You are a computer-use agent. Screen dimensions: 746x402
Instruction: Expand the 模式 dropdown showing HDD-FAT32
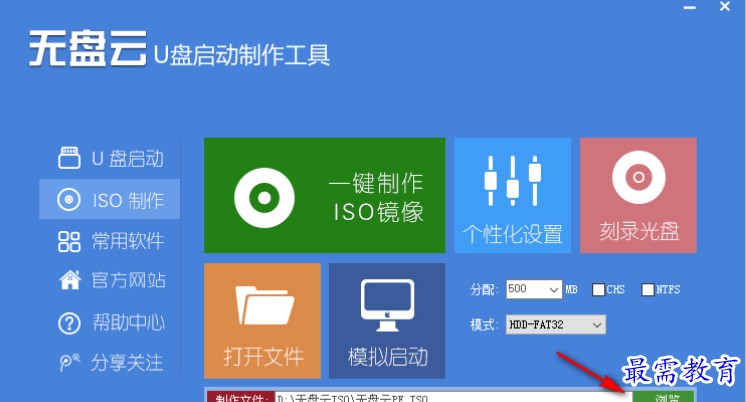coord(556,325)
